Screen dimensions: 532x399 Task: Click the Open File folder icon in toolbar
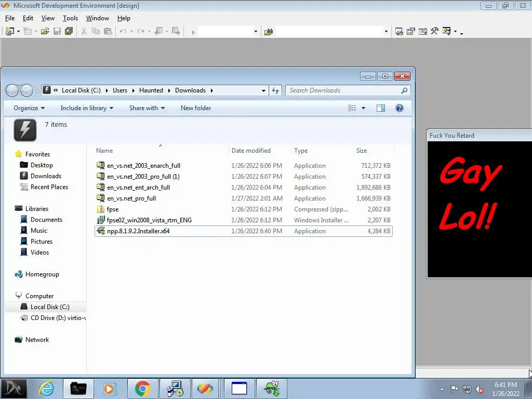[45, 32]
